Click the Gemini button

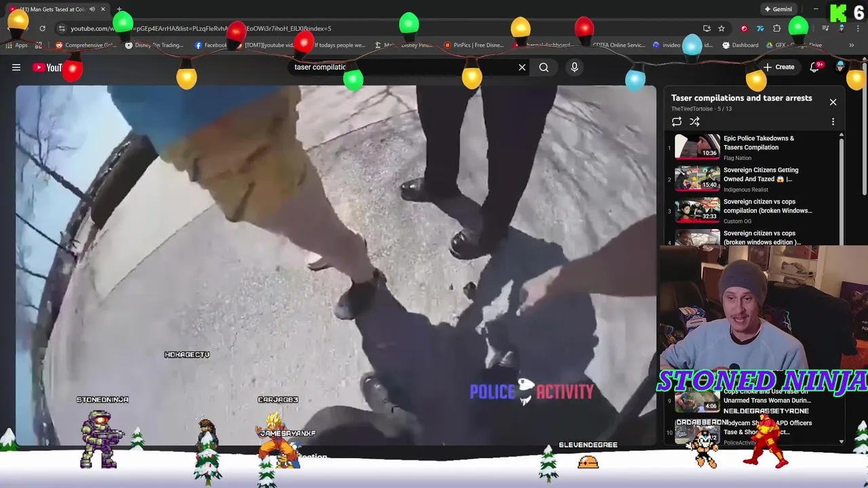click(778, 9)
